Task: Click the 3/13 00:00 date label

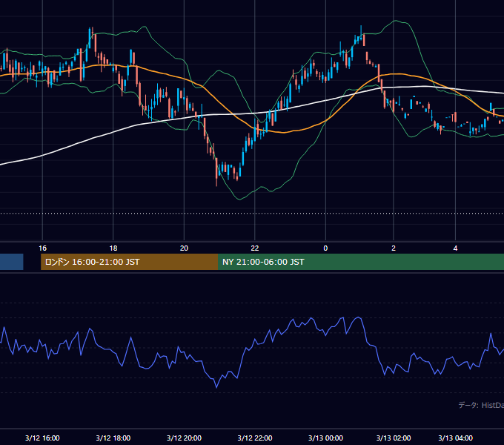Action: (325, 438)
